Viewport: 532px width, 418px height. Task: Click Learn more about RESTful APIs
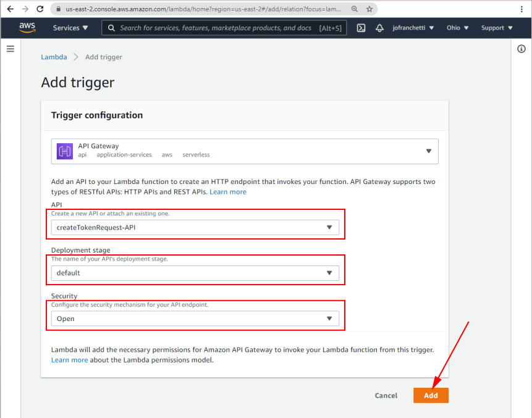(x=228, y=191)
